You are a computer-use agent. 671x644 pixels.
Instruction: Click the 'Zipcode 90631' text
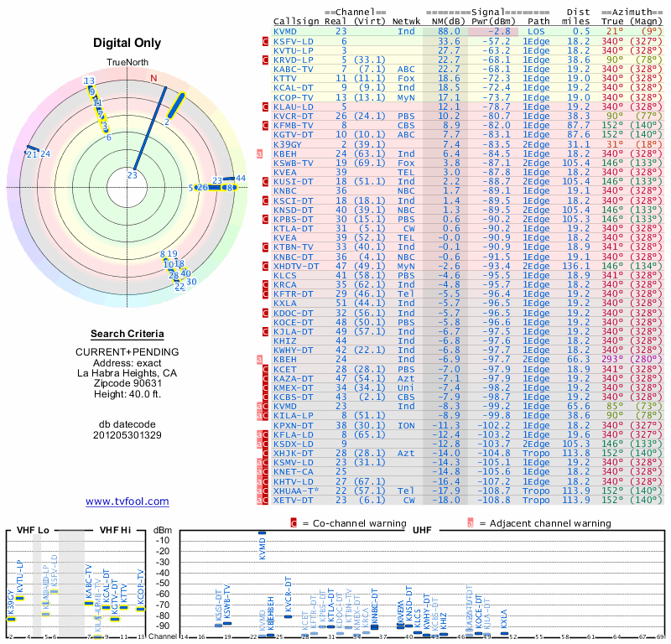(127, 383)
